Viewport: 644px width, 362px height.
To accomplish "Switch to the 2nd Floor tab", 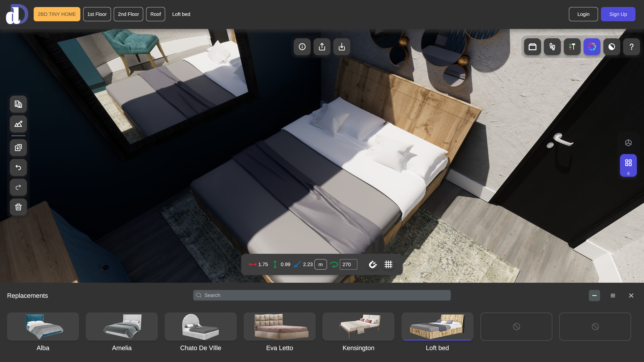I will click(128, 14).
